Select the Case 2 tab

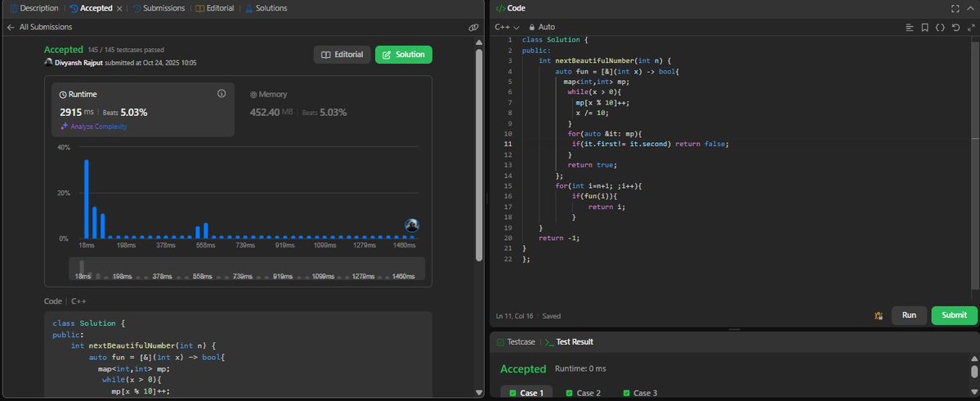(583, 393)
